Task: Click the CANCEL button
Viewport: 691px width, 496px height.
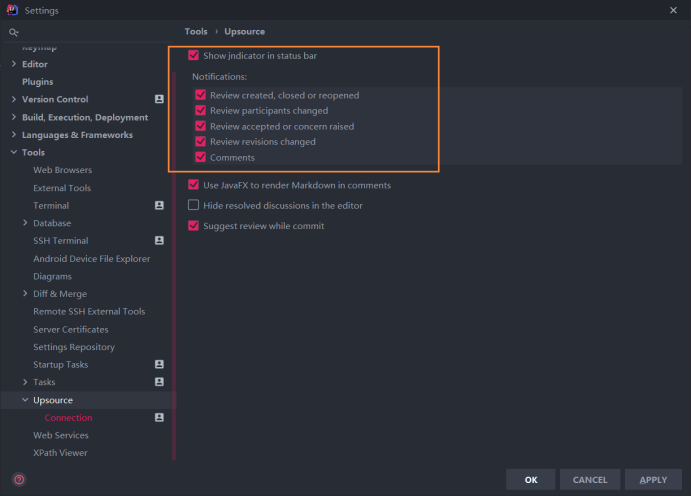Action: [590, 480]
